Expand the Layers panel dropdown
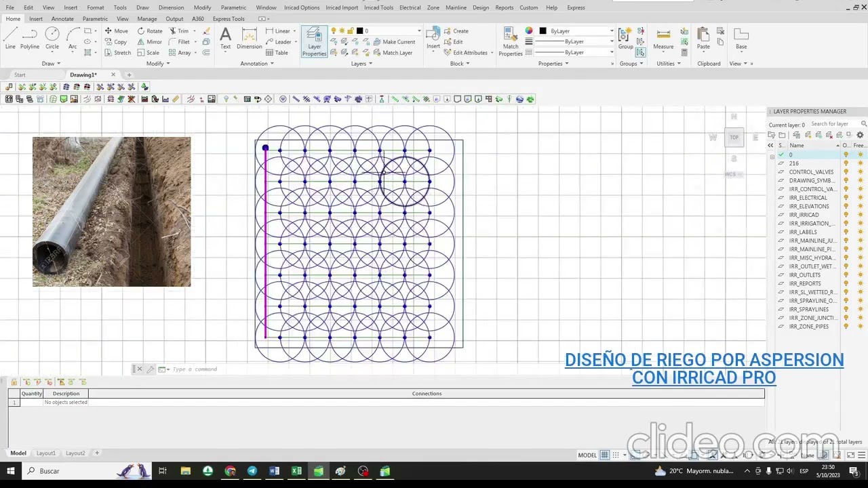Image resolution: width=868 pixels, height=488 pixels. pos(361,64)
